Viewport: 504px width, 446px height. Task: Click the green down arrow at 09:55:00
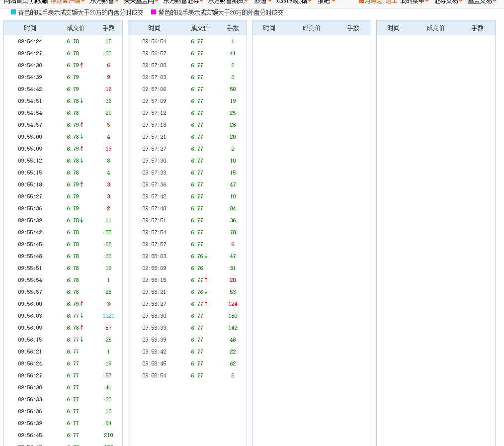pos(82,137)
